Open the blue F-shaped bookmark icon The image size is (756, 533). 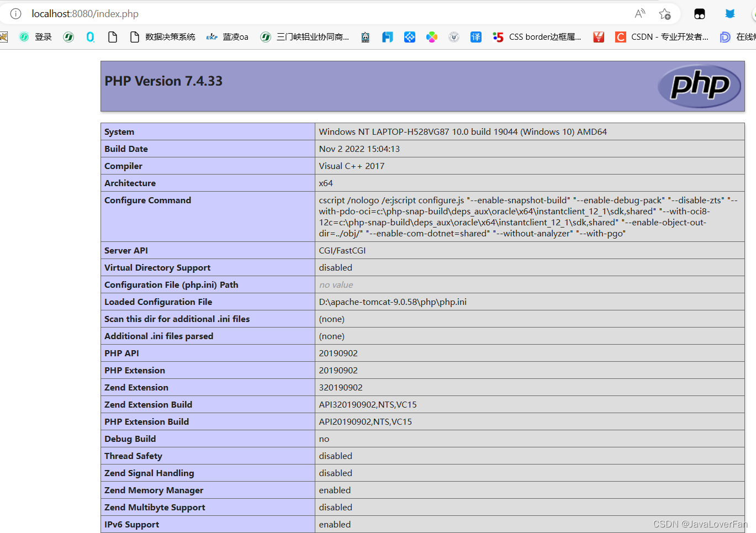click(388, 37)
